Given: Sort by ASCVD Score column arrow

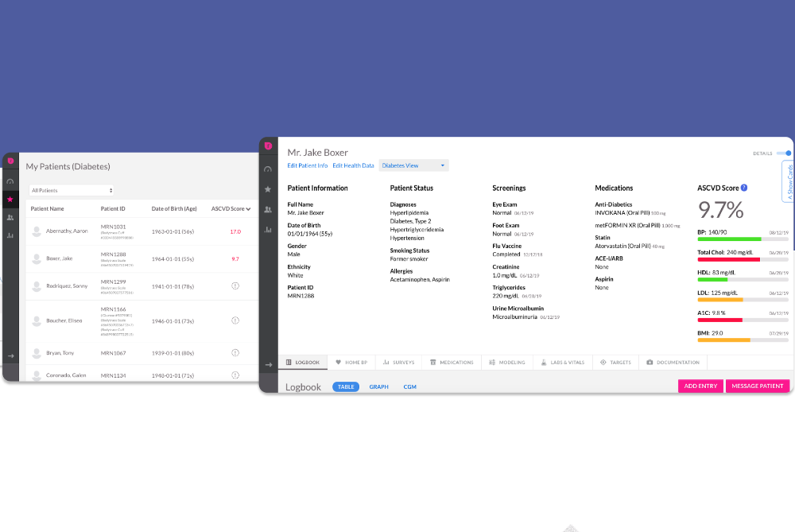Looking at the screenshot, I should coord(250,209).
